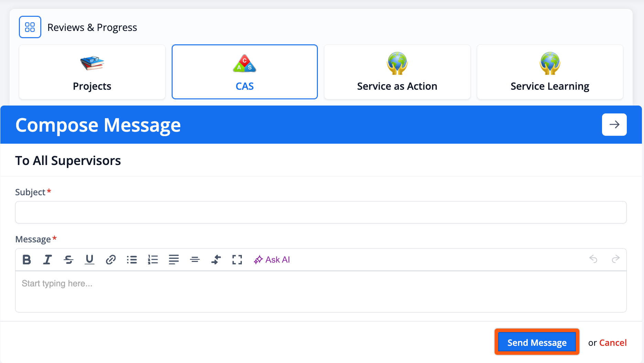Create a numbered list
The image size is (644, 363).
coord(153,260)
